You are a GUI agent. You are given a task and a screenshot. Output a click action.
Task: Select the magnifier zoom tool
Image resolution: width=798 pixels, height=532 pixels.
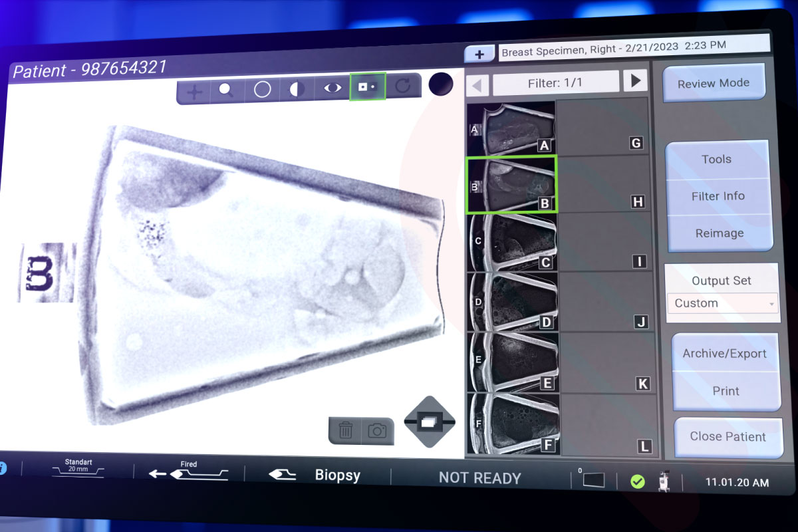pos(226,90)
